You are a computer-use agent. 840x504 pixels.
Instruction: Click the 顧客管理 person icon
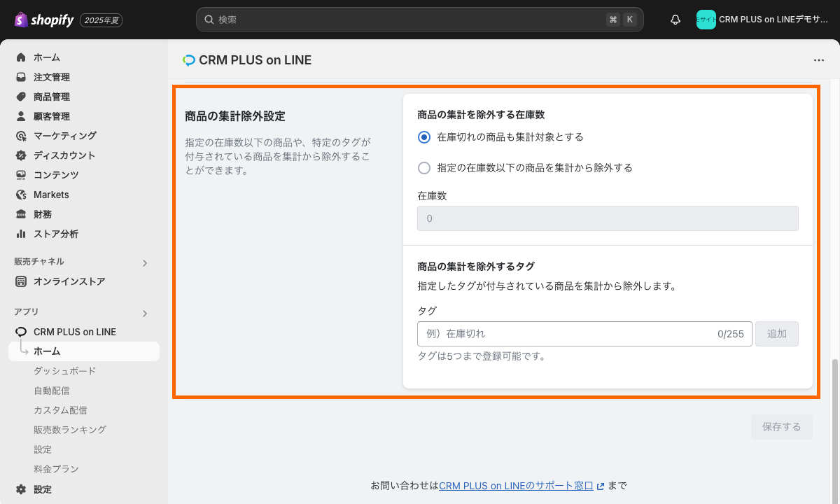click(x=21, y=116)
